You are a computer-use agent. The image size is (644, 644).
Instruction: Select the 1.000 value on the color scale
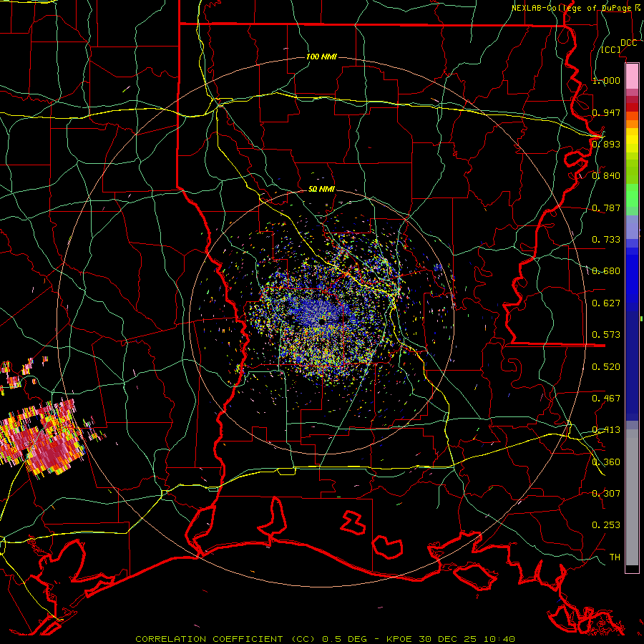(x=606, y=80)
